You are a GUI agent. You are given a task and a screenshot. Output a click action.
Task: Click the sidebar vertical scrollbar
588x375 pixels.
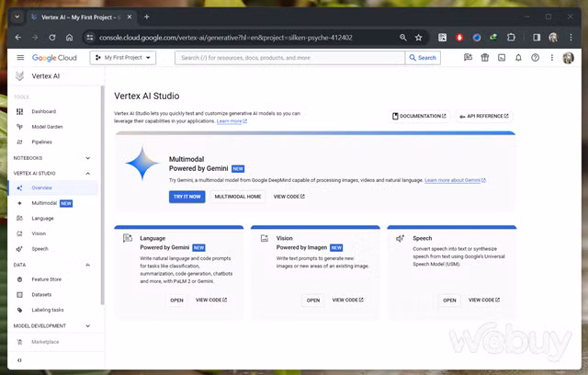102,195
